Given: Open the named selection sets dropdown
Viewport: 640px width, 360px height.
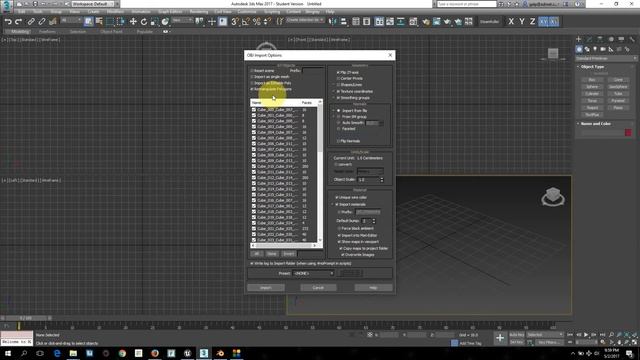Looking at the screenshot, I should coord(305,20).
